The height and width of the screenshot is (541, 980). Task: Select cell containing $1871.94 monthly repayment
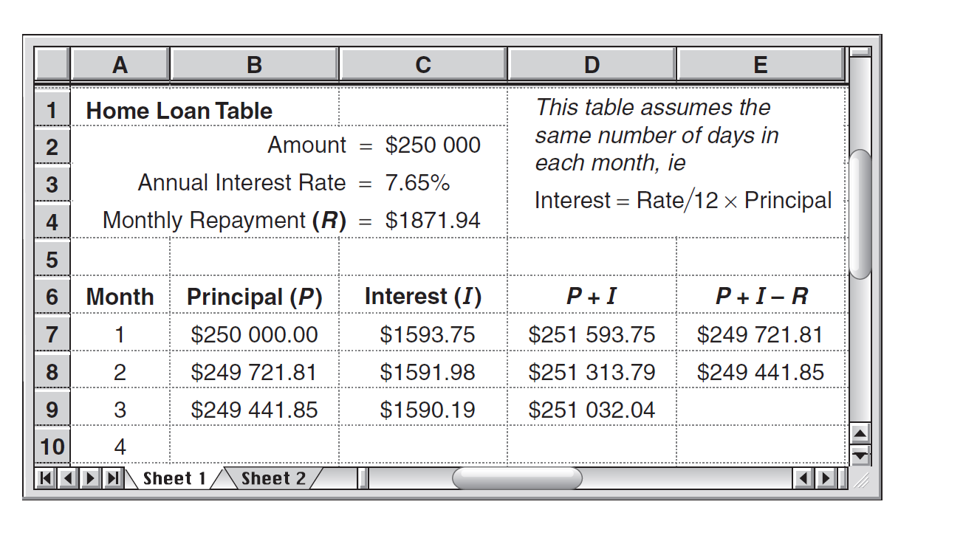click(422, 220)
